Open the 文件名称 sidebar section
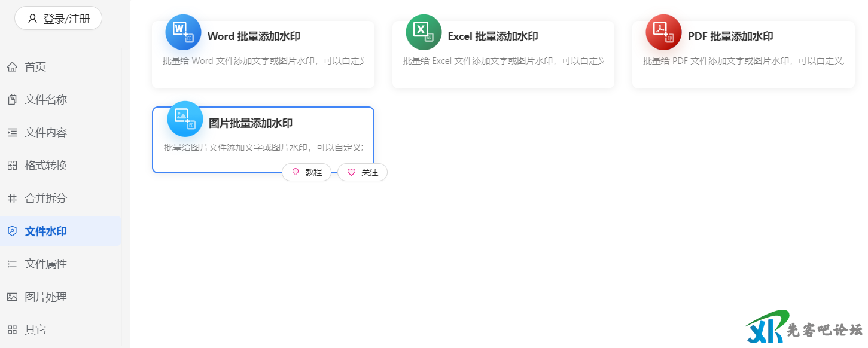 tap(45, 100)
